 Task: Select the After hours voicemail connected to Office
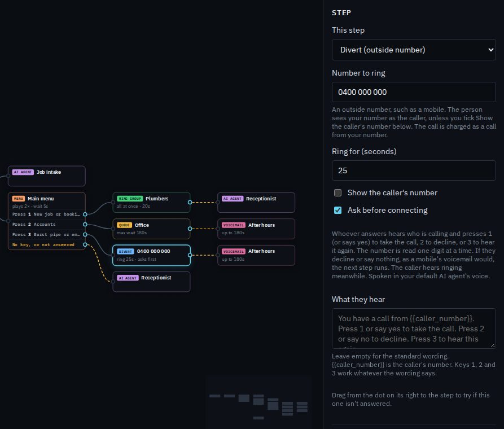[x=256, y=229]
